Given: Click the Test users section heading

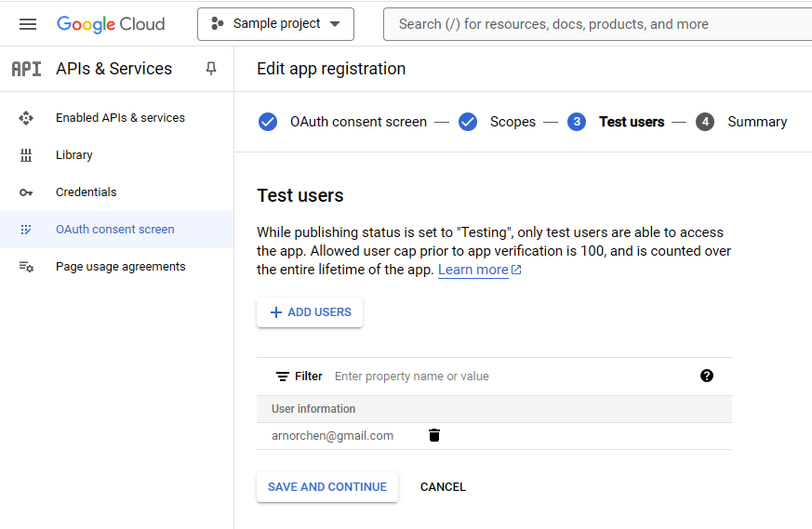Looking at the screenshot, I should pos(300,195).
